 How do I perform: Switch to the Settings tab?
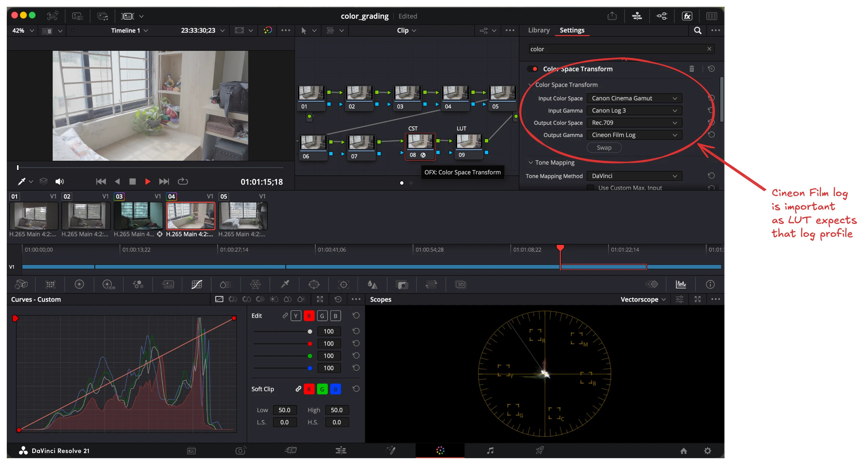click(x=572, y=30)
